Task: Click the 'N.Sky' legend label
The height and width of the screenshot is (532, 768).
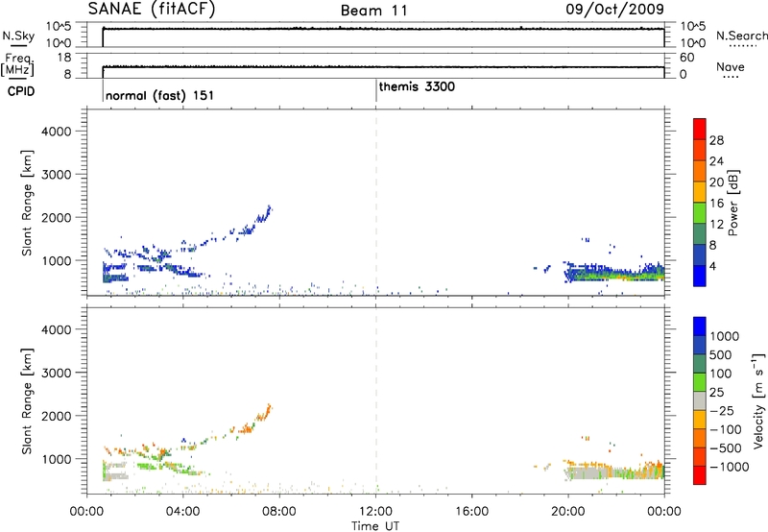Action: [18, 36]
